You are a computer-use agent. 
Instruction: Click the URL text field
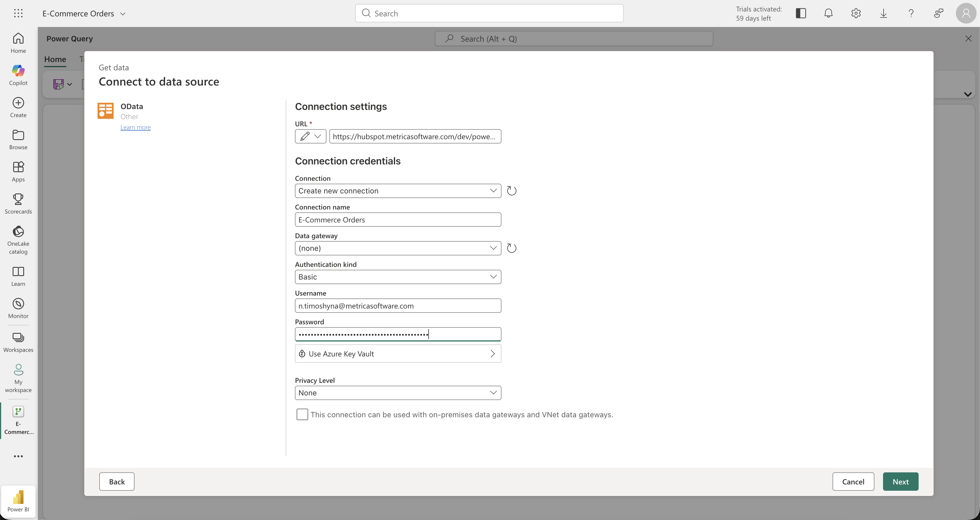click(x=415, y=136)
